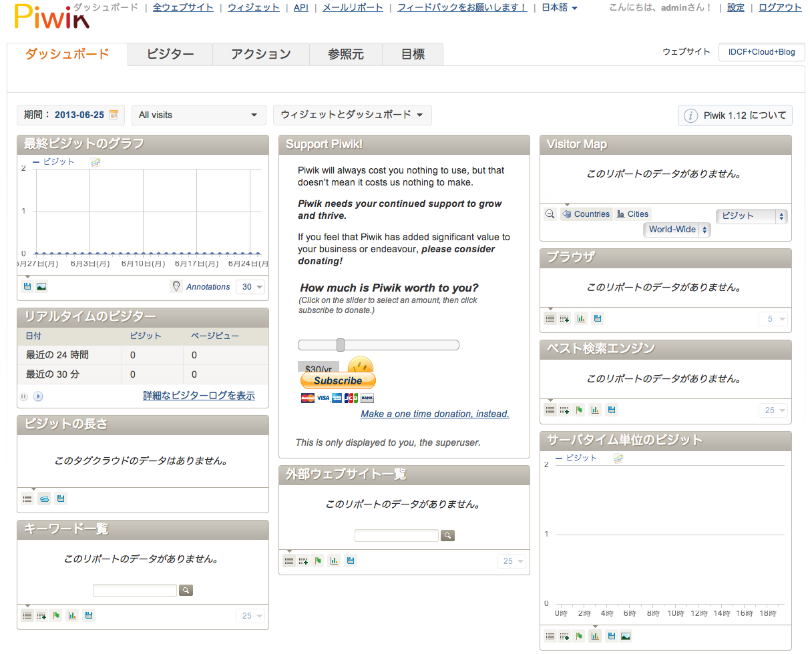This screenshot has width=812, height=654.
Task: Switch to the ビジター tab
Action: [x=170, y=55]
